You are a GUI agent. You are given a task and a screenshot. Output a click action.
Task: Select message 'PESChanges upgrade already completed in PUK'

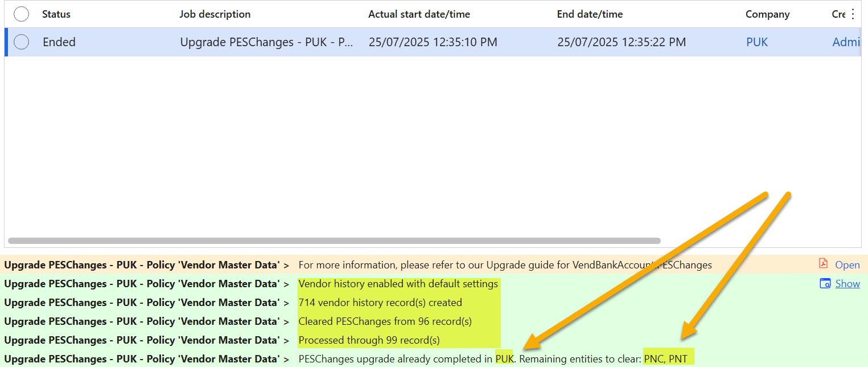click(406, 358)
